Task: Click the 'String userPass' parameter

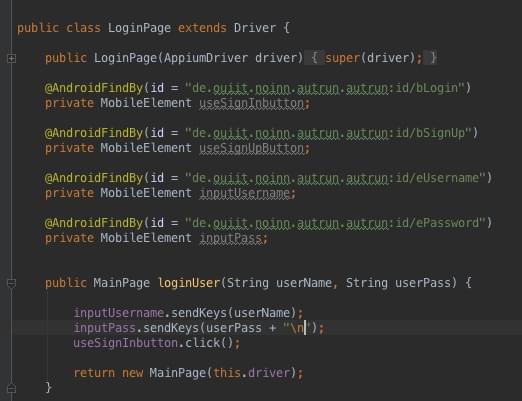Action: [x=398, y=283]
